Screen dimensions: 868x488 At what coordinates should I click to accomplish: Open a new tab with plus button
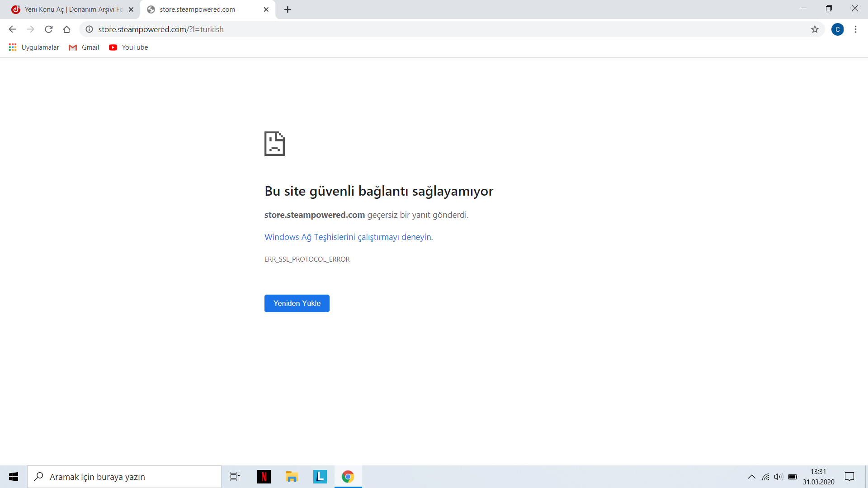tap(288, 9)
